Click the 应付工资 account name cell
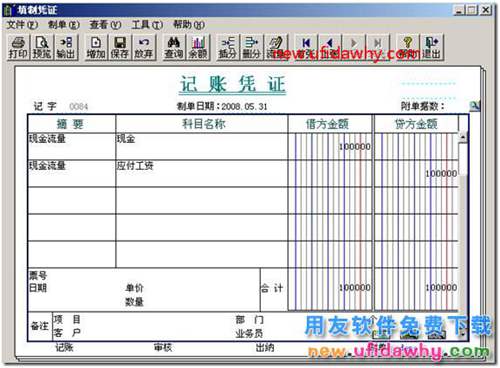 [x=202, y=173]
